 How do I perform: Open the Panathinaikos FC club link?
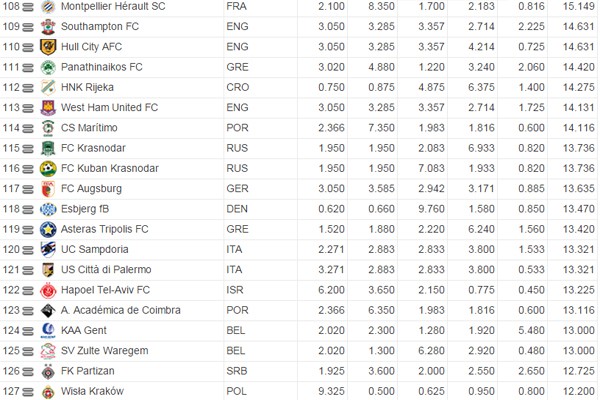click(x=102, y=67)
